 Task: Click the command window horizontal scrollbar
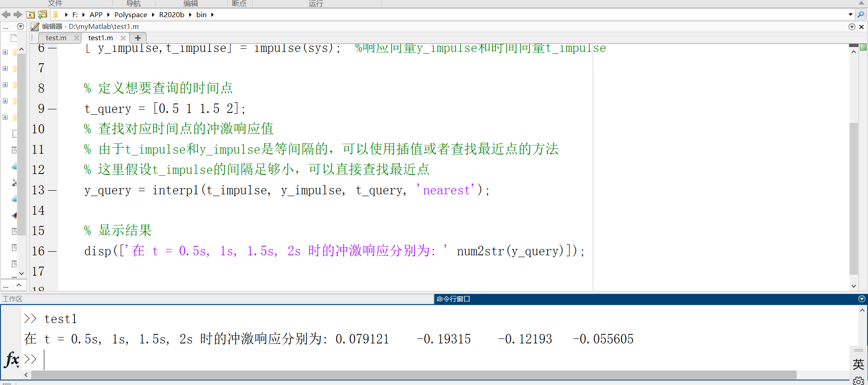[x=414, y=375]
